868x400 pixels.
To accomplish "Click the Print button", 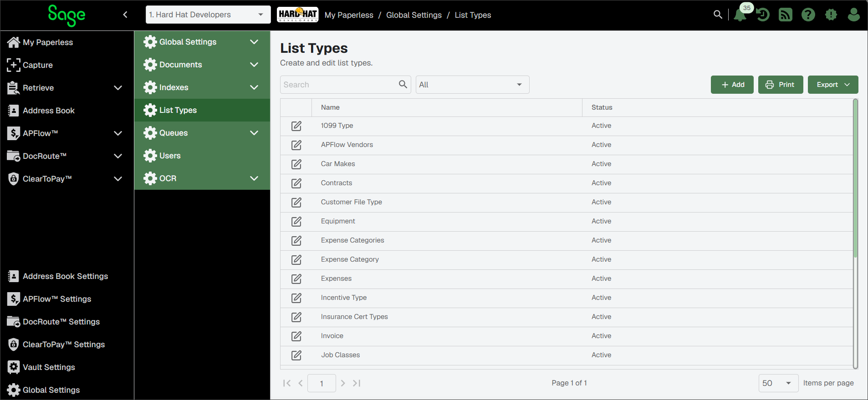I will point(781,85).
